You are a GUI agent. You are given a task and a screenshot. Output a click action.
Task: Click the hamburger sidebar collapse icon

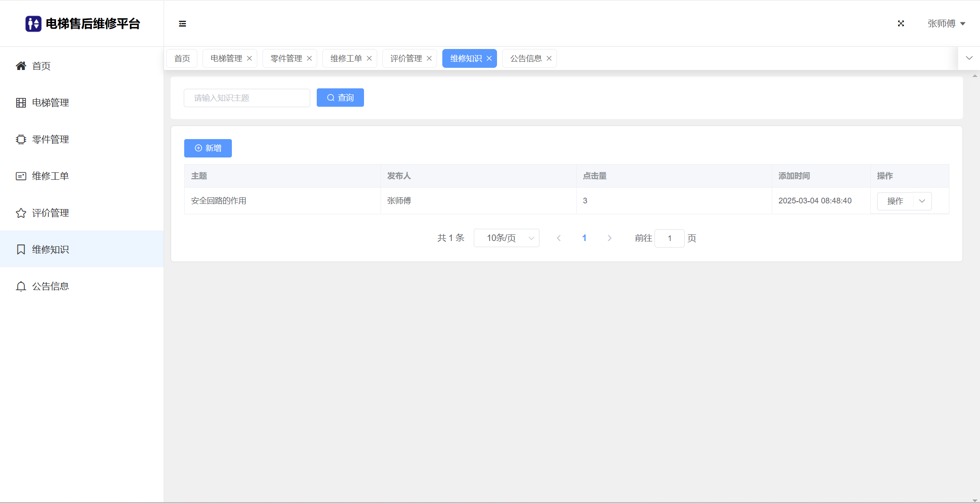coord(182,24)
